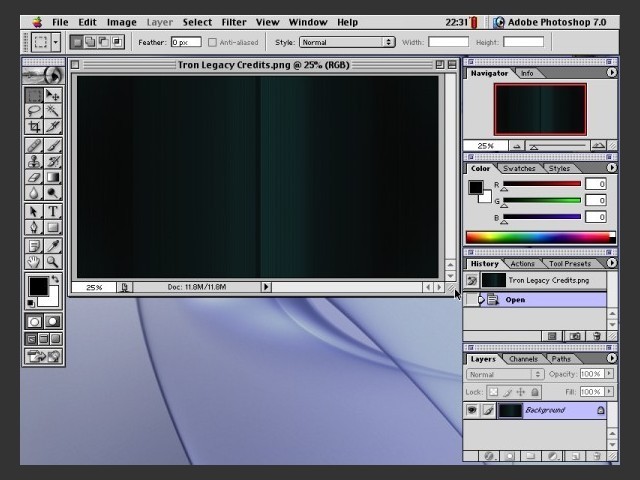Image resolution: width=640 pixels, height=480 pixels.
Task: Open the Filter menu
Action: (234, 22)
